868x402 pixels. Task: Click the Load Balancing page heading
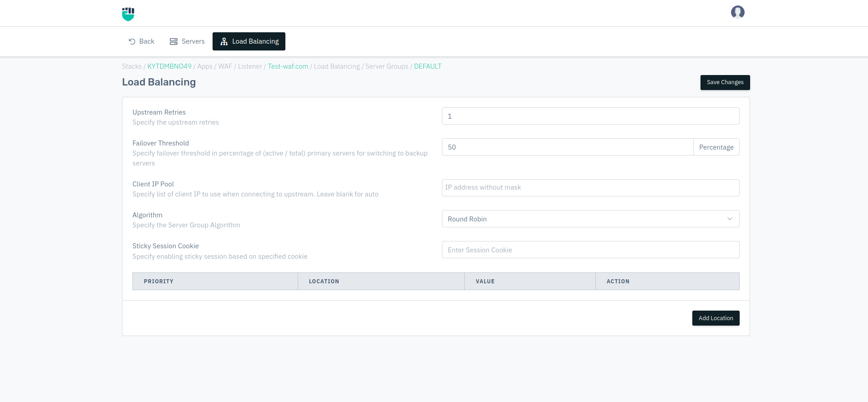(159, 82)
